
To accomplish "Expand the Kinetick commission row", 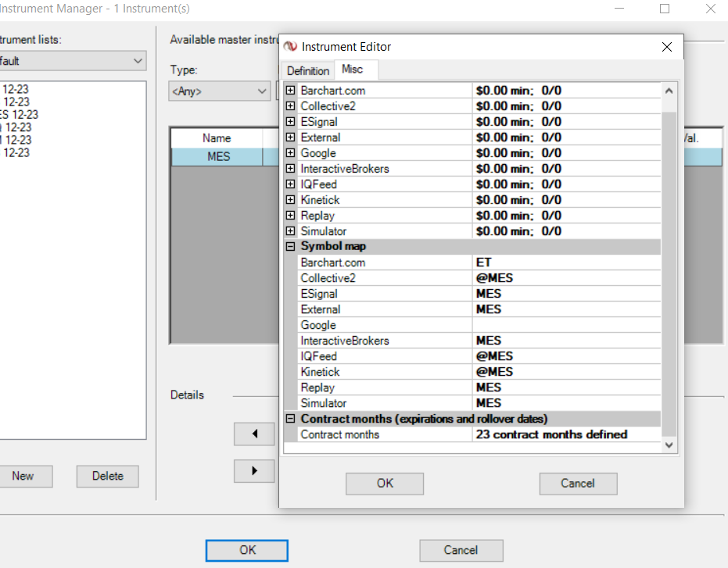I will pos(290,199).
